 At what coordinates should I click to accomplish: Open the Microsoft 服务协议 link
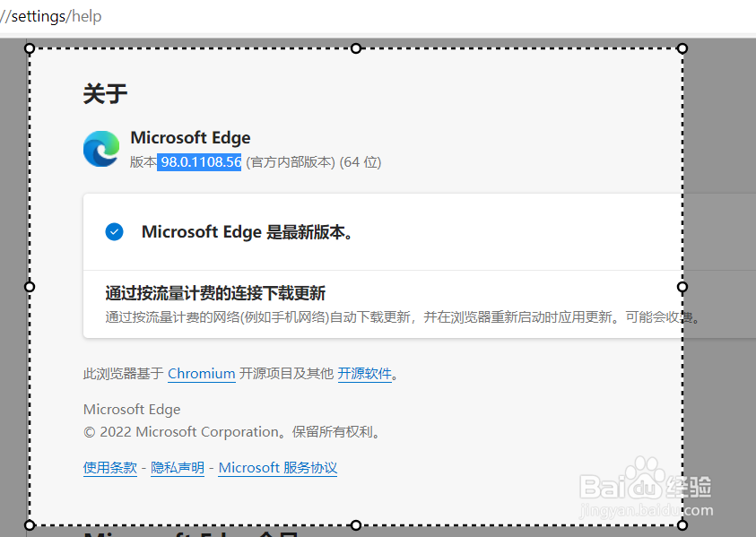pyautogui.click(x=278, y=468)
